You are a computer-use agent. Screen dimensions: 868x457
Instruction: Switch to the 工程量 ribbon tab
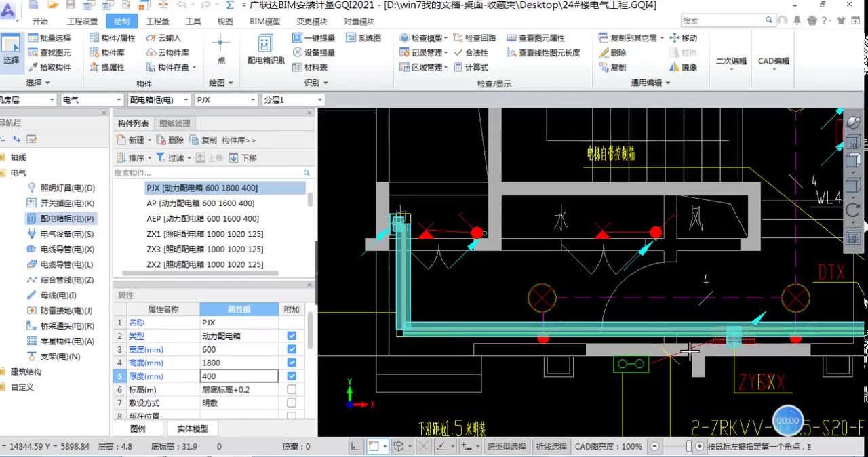coord(157,21)
